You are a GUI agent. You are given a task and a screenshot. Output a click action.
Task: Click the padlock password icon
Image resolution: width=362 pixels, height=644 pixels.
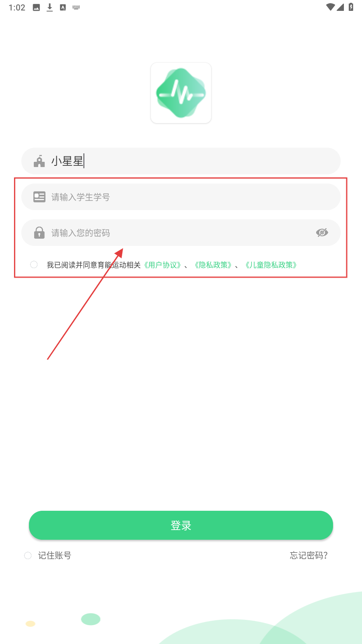coord(39,233)
